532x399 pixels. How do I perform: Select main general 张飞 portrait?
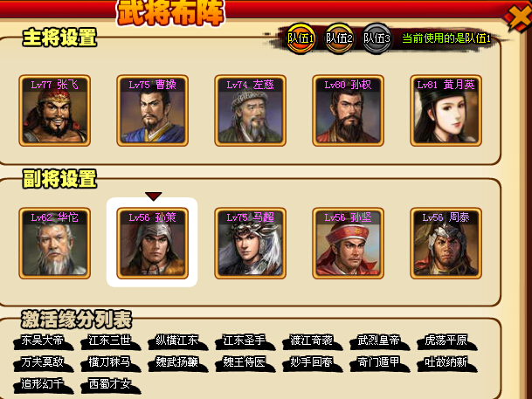(55, 111)
